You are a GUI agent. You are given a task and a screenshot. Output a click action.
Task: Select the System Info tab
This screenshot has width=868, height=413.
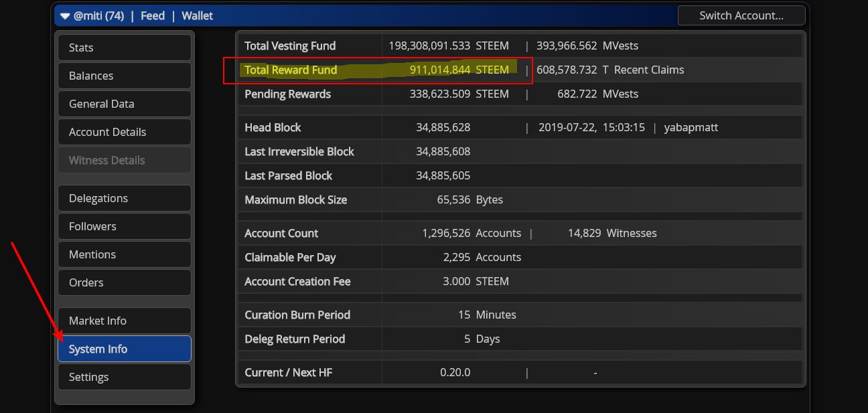coord(125,349)
